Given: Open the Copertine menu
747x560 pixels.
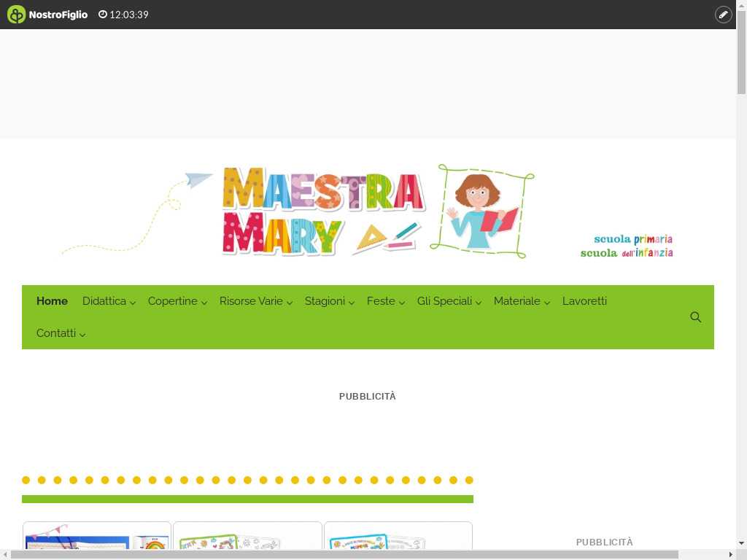Looking at the screenshot, I should 177,301.
